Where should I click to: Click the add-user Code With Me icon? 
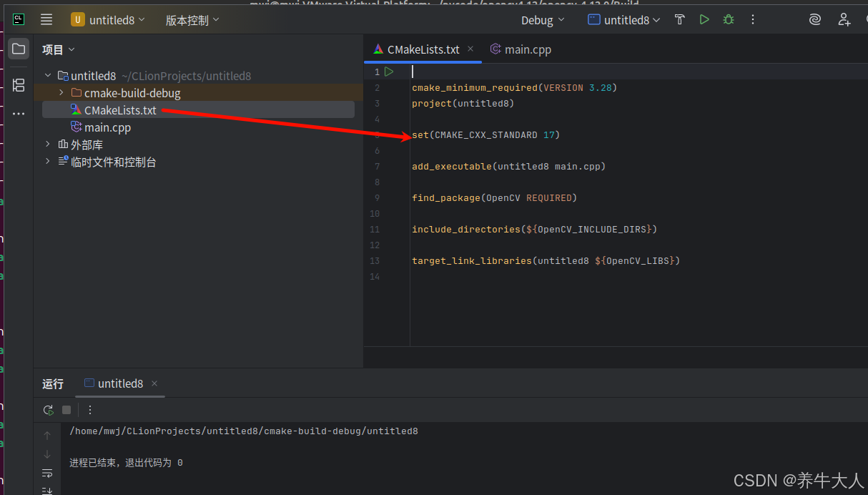click(x=844, y=19)
